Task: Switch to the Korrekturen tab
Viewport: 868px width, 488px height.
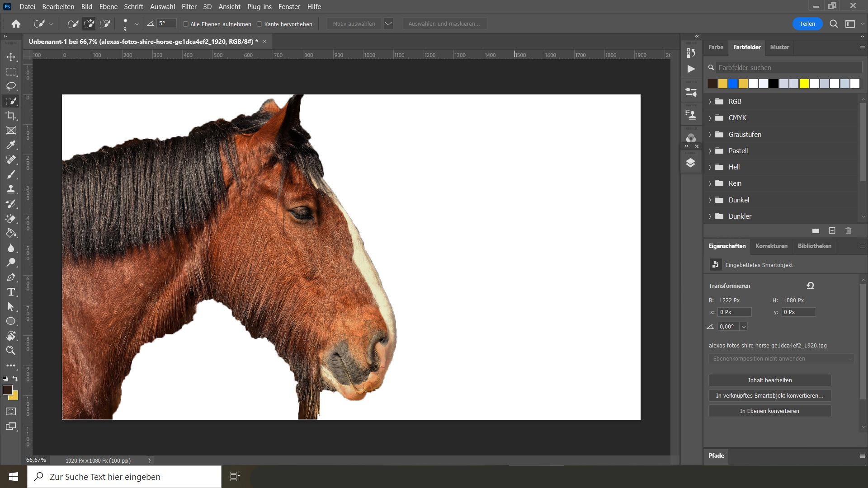Action: coord(771,246)
